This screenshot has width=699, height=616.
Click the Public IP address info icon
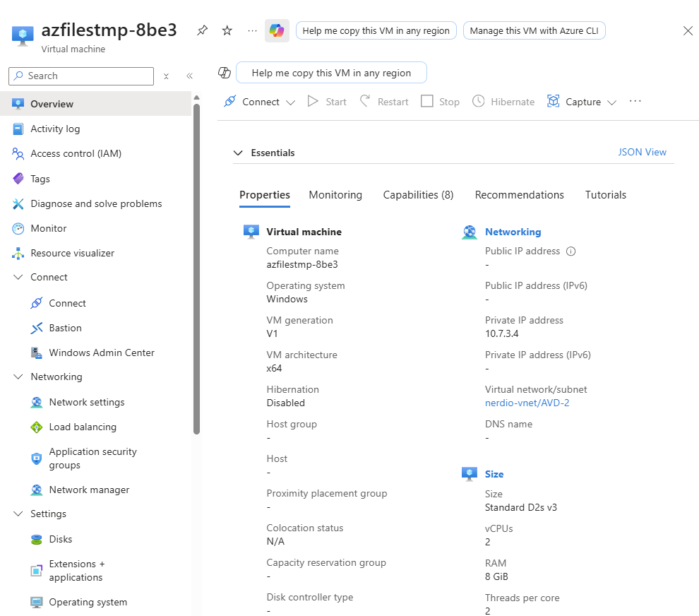(x=570, y=251)
